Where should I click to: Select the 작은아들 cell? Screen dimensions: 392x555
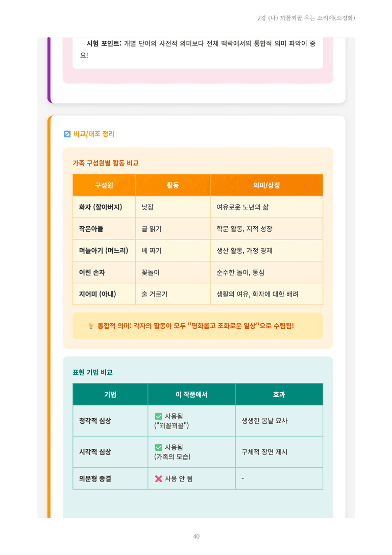coord(104,229)
